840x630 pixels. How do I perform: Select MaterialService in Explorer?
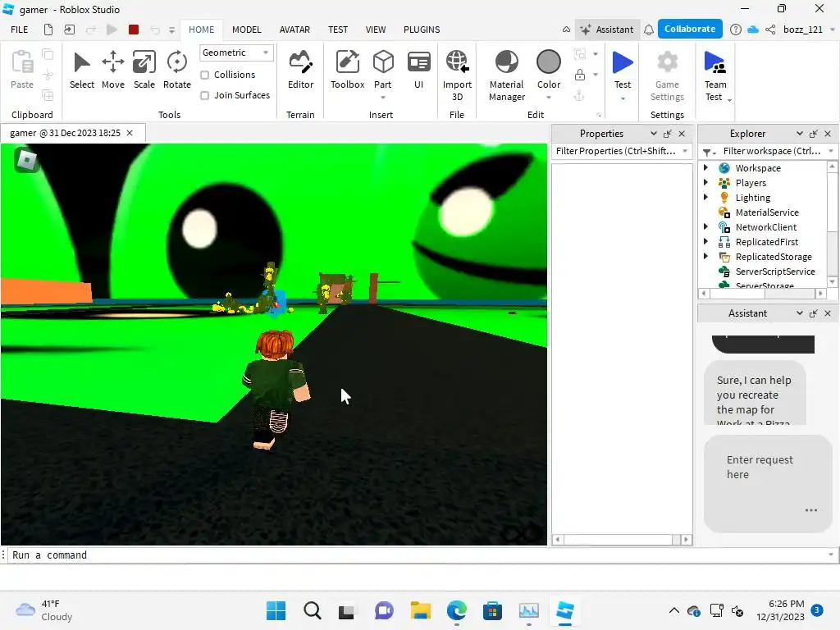(x=767, y=212)
